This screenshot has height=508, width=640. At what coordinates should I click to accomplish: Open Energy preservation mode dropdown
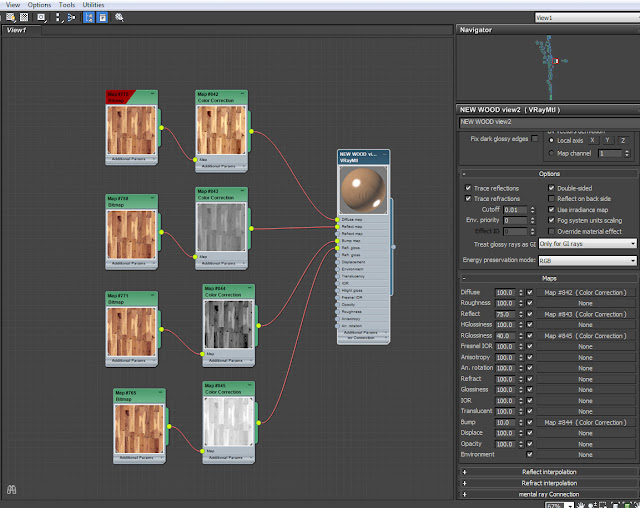click(x=587, y=260)
